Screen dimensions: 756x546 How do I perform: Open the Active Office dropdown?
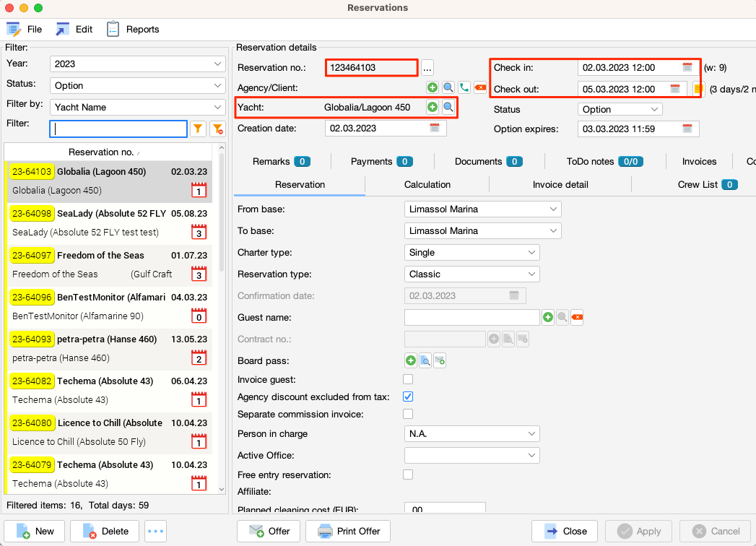472,455
